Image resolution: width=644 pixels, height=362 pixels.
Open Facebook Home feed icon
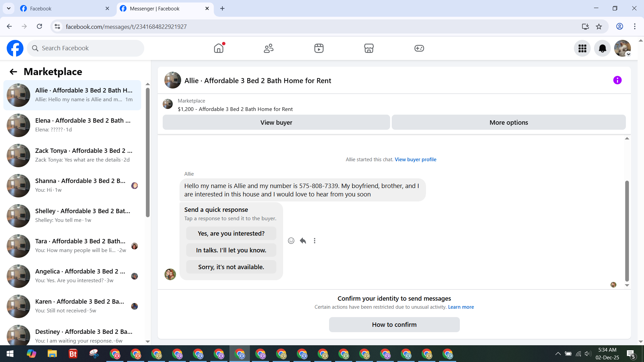click(x=219, y=48)
